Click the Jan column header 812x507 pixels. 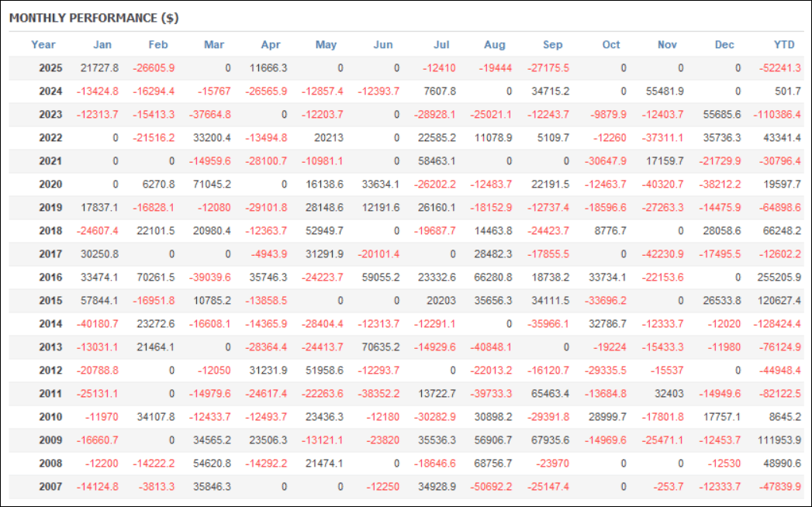point(102,44)
